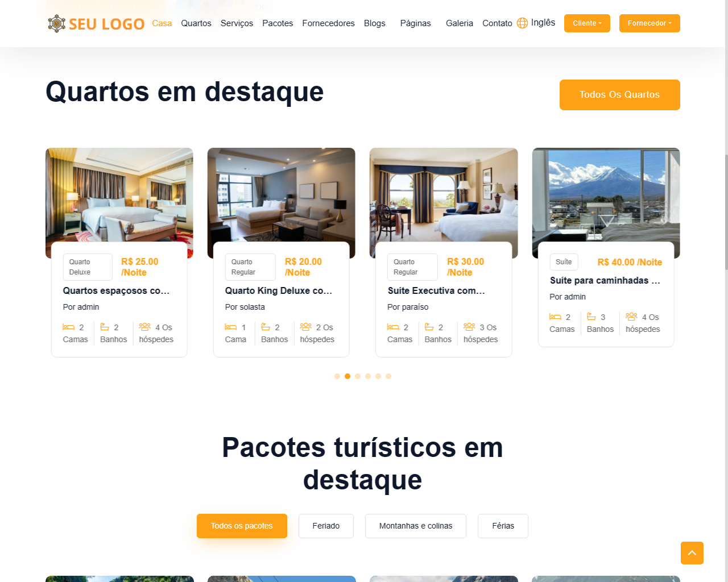Open the Quartos menu item
The width and height of the screenshot is (728, 582).
[x=196, y=23]
